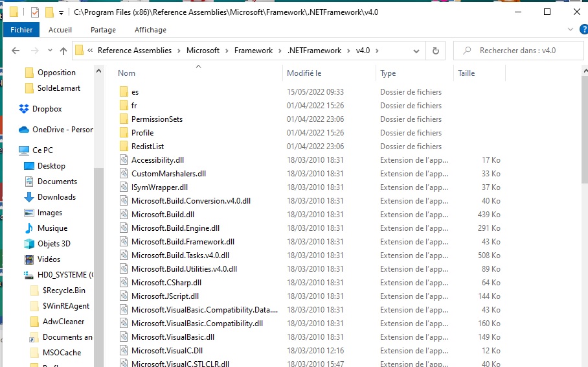
Task: Click the Forward navigation arrow
Action: coord(34,51)
